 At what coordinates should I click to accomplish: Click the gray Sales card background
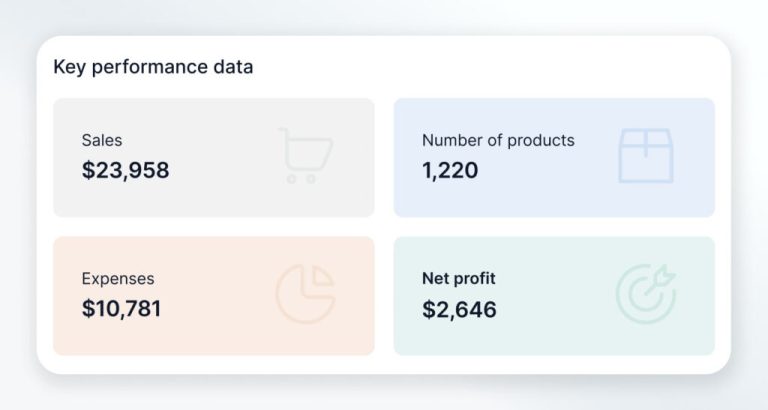point(220,200)
